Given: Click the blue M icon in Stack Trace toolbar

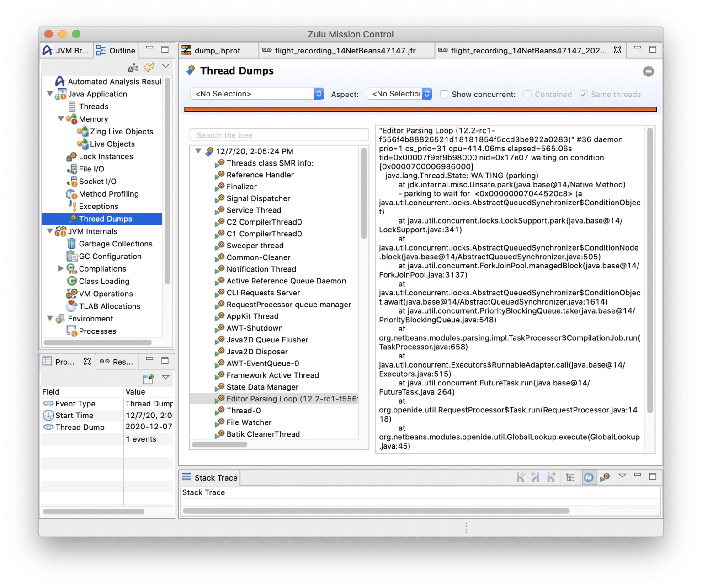Looking at the screenshot, I should [x=589, y=477].
